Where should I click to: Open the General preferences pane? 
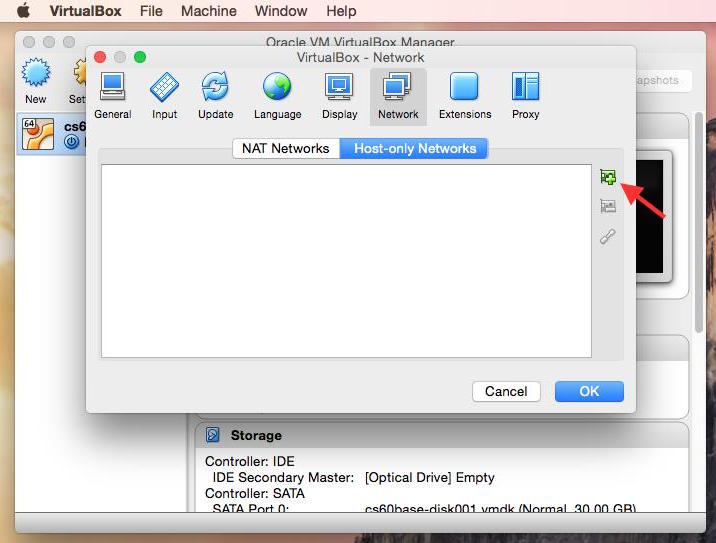point(112,96)
